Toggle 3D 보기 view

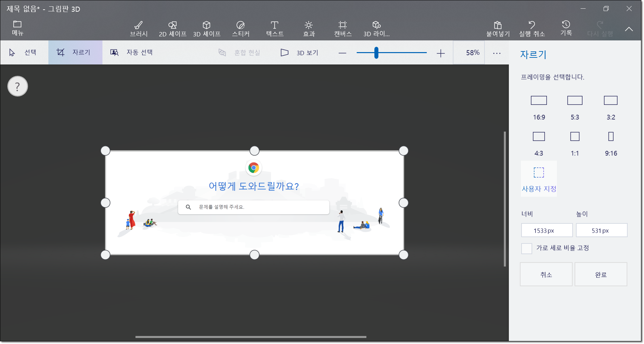[299, 53]
